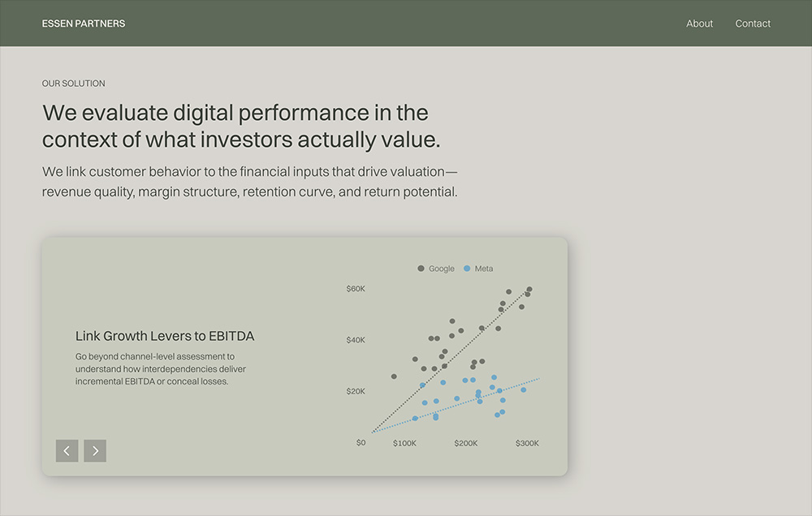Click the main headline about digital performance
Screen dimensions: 812x516
pos(241,126)
